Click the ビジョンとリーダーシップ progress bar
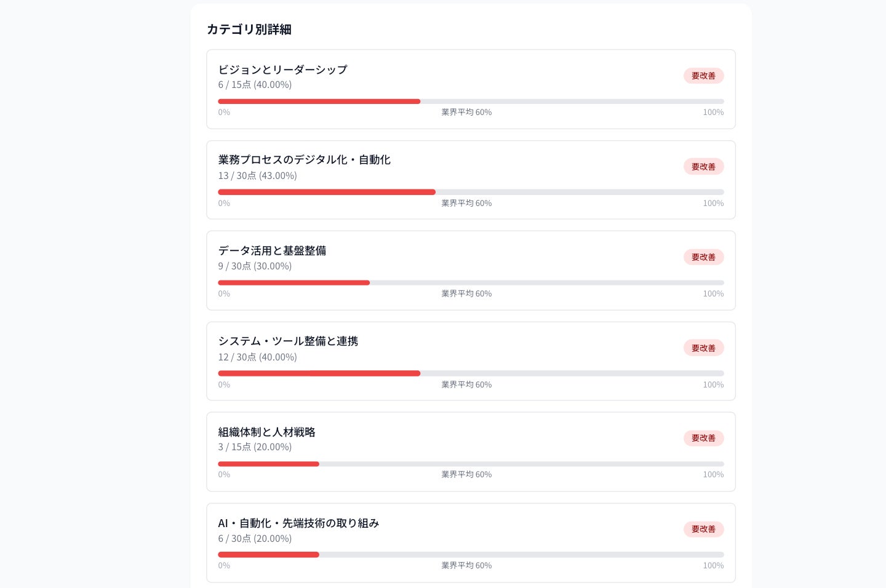The width and height of the screenshot is (886, 588). point(471,101)
